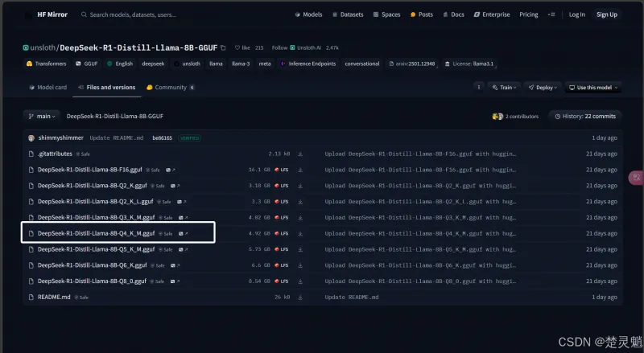Click the HF Mirror logo

48,14
